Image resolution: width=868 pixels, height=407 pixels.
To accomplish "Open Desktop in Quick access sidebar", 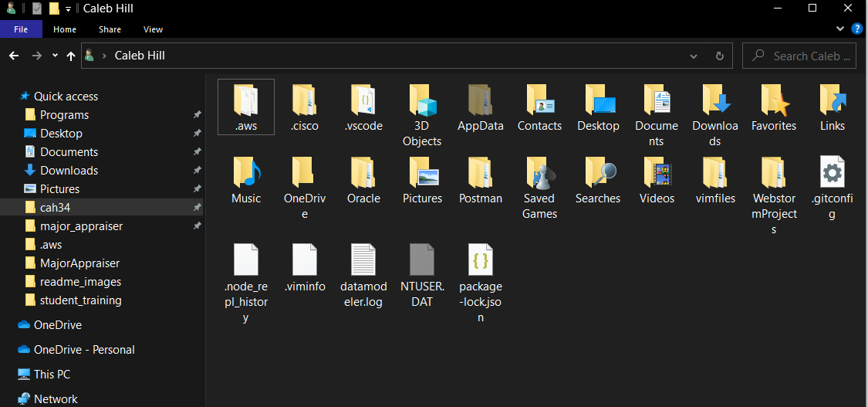I will (x=61, y=134).
